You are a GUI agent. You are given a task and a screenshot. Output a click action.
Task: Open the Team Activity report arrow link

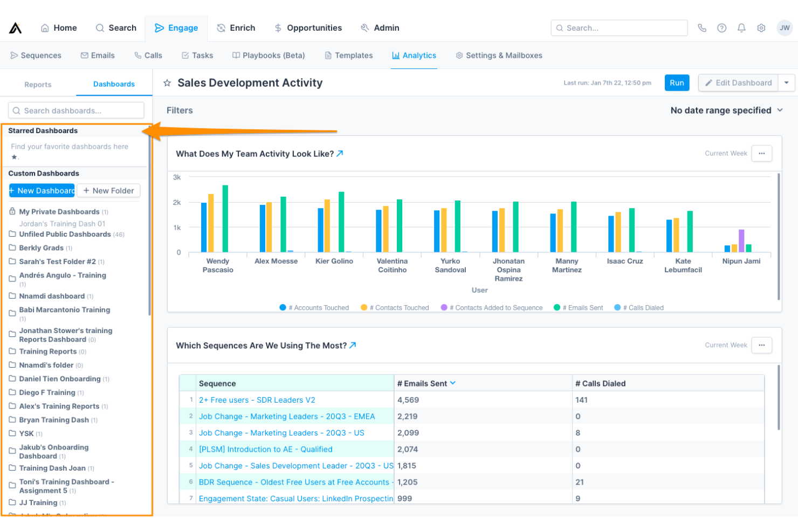pyautogui.click(x=340, y=154)
